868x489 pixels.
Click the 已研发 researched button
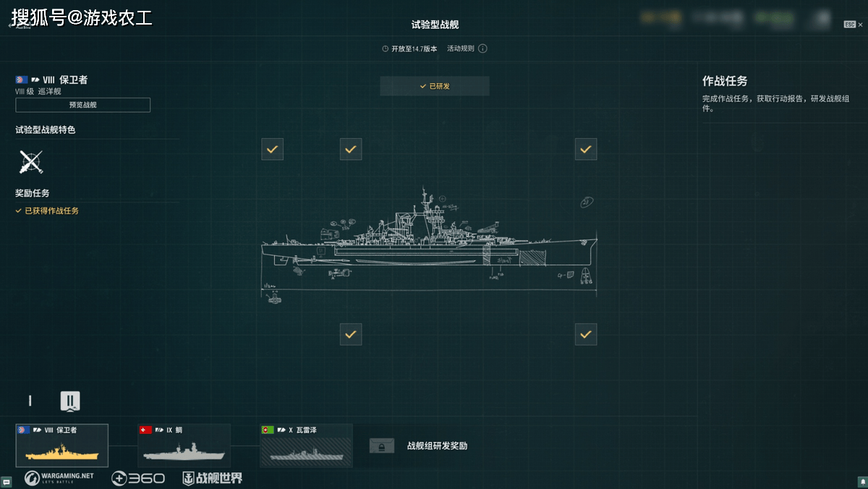(x=435, y=86)
